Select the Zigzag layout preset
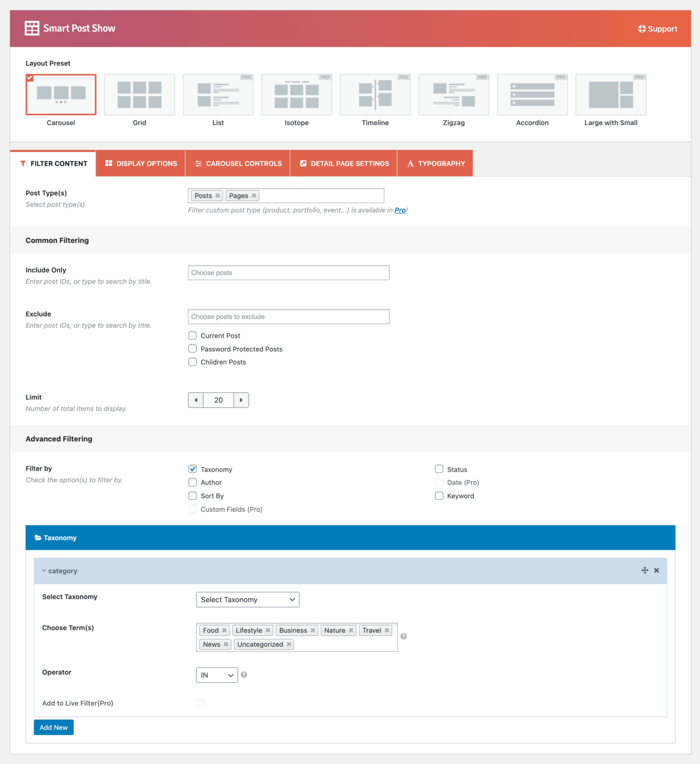This screenshot has width=700, height=764. [453, 95]
